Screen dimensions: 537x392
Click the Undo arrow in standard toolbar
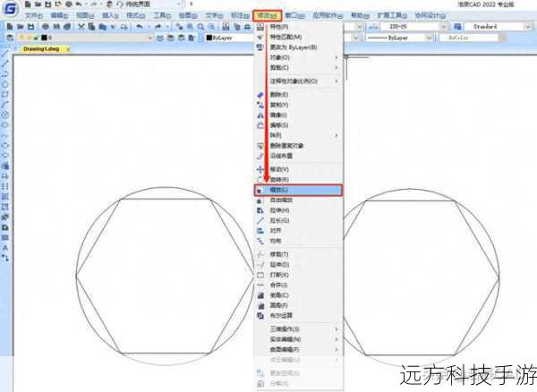coord(140,26)
